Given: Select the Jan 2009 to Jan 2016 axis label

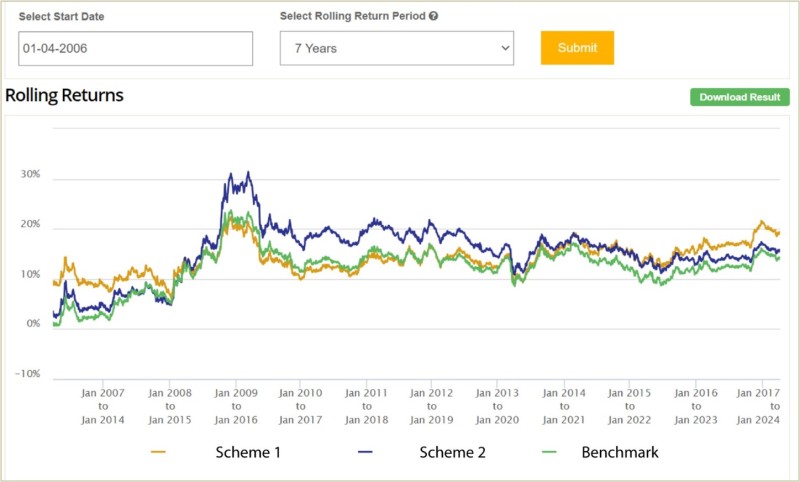Looking at the screenshot, I should [x=235, y=407].
